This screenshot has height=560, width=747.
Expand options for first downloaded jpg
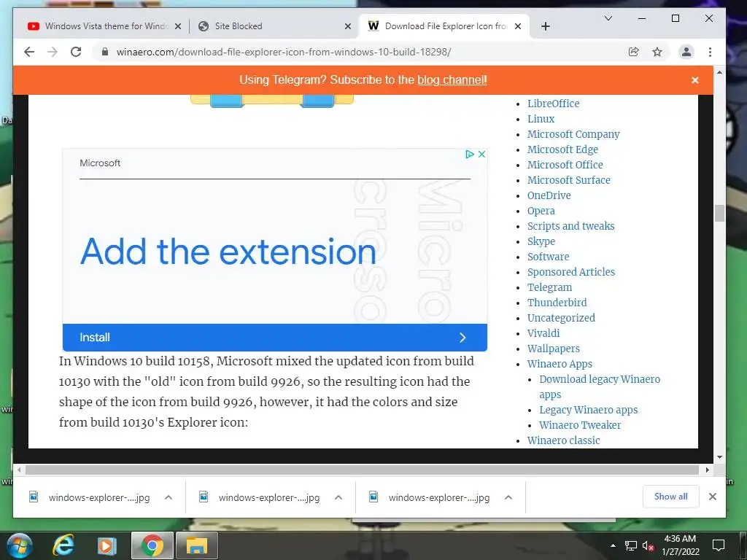169,497
